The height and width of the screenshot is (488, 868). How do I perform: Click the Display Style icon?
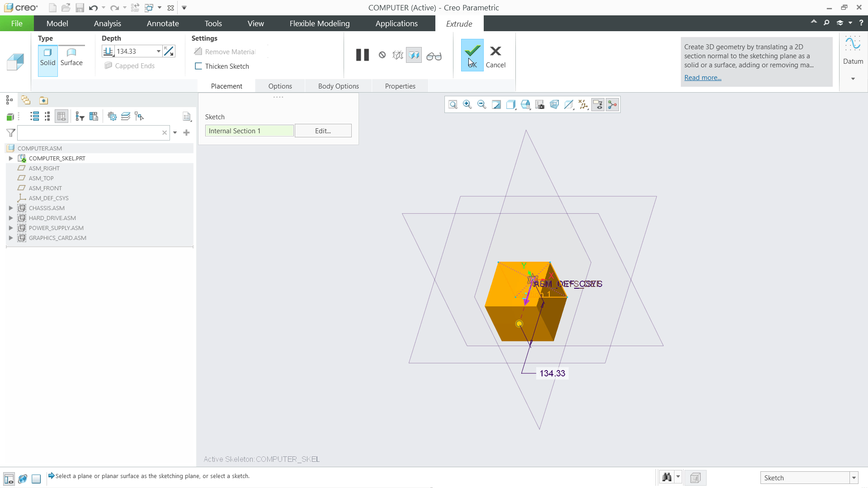tap(510, 104)
